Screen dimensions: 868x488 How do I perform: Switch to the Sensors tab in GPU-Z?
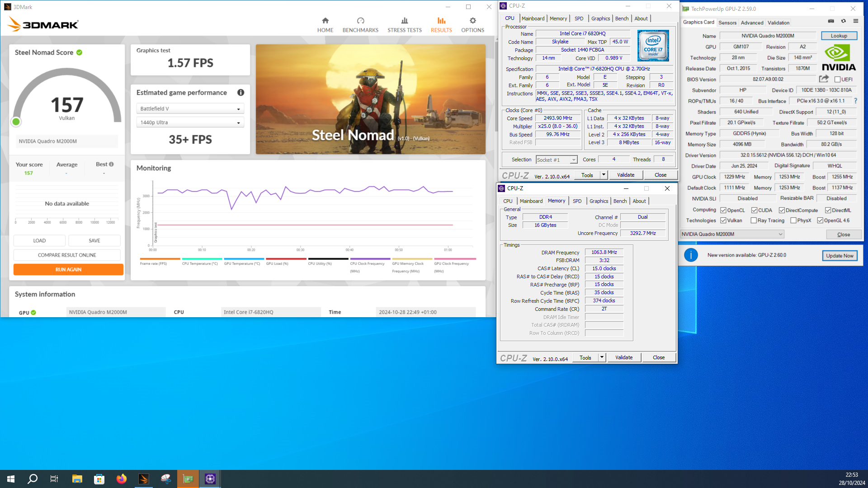point(727,23)
